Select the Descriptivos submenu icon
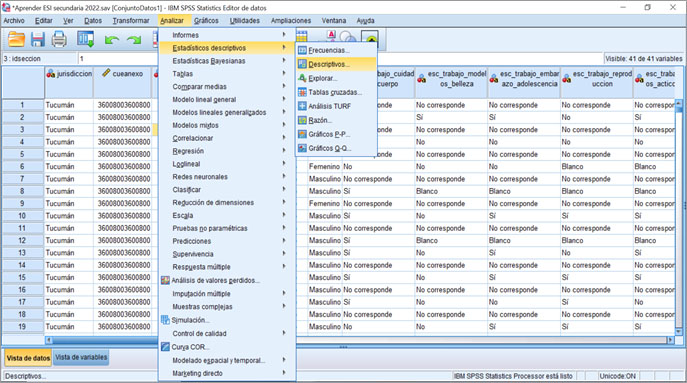Image resolution: width=687 pixels, height=383 pixels. [302, 64]
